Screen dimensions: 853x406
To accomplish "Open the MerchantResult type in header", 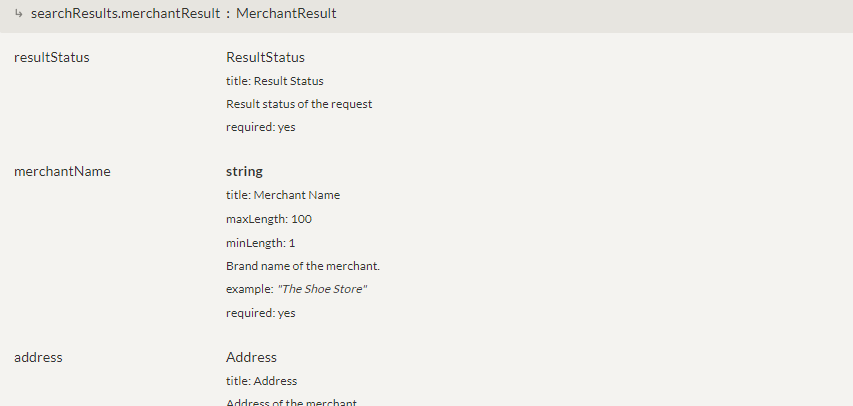I will coord(286,14).
